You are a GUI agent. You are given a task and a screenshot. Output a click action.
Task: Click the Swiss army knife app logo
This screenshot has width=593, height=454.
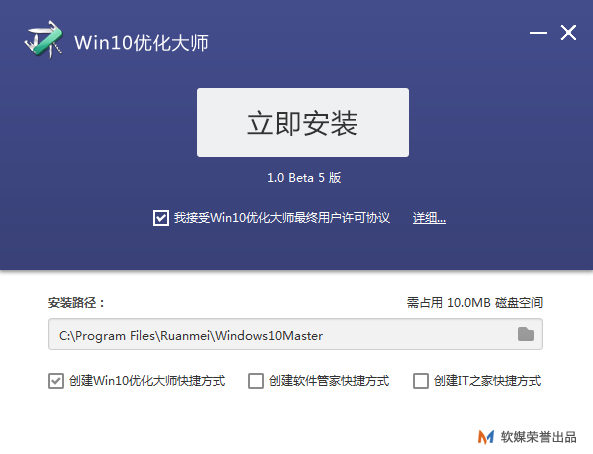point(44,40)
